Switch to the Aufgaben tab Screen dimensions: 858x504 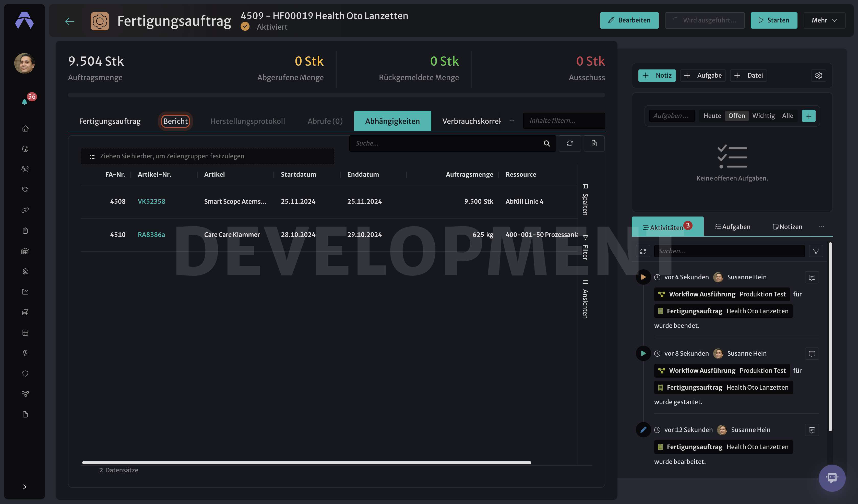coord(733,227)
